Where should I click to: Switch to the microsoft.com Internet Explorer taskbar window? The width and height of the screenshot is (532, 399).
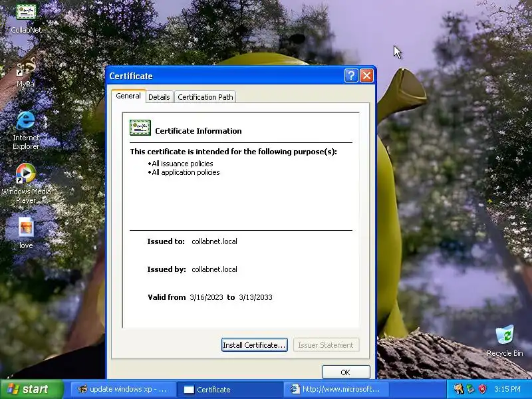(336, 389)
